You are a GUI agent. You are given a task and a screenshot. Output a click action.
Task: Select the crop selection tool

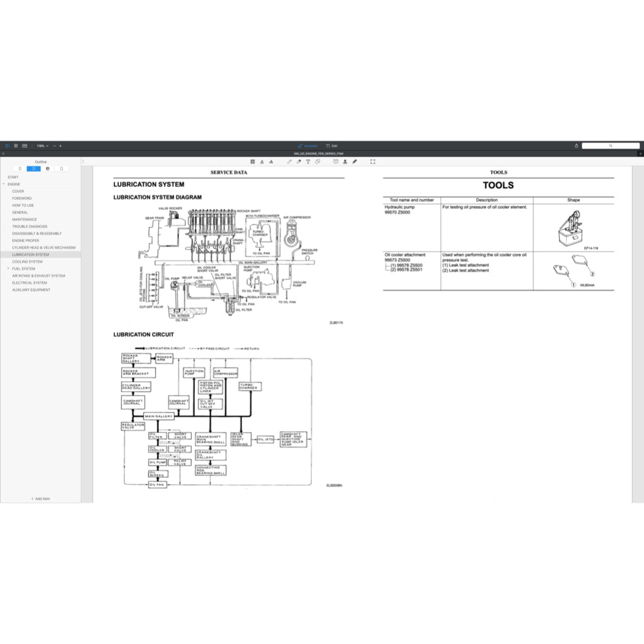(372, 162)
